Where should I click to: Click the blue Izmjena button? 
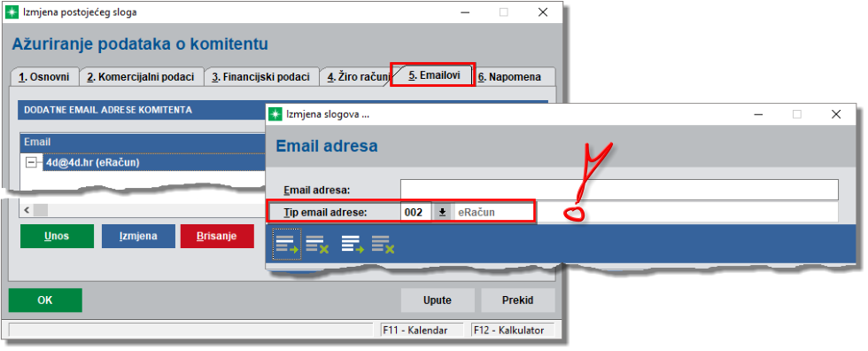pos(138,236)
